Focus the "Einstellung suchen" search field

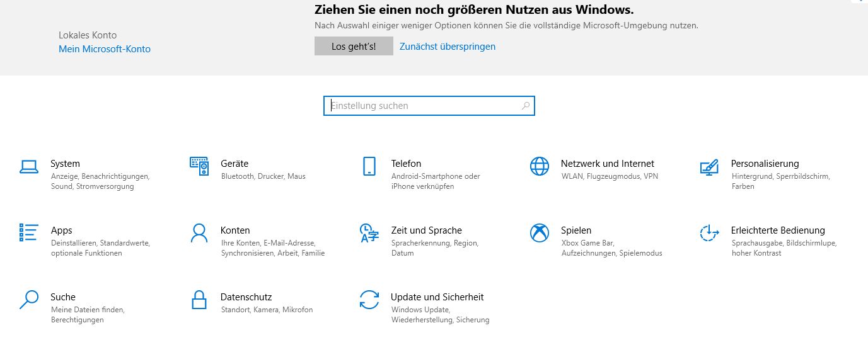(422, 106)
